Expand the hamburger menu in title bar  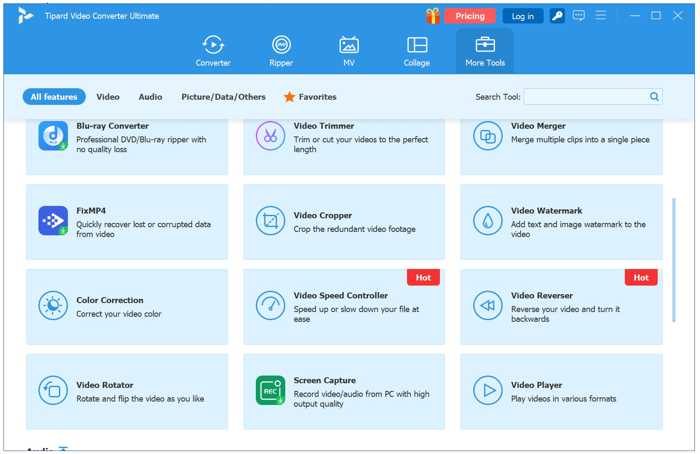click(601, 16)
